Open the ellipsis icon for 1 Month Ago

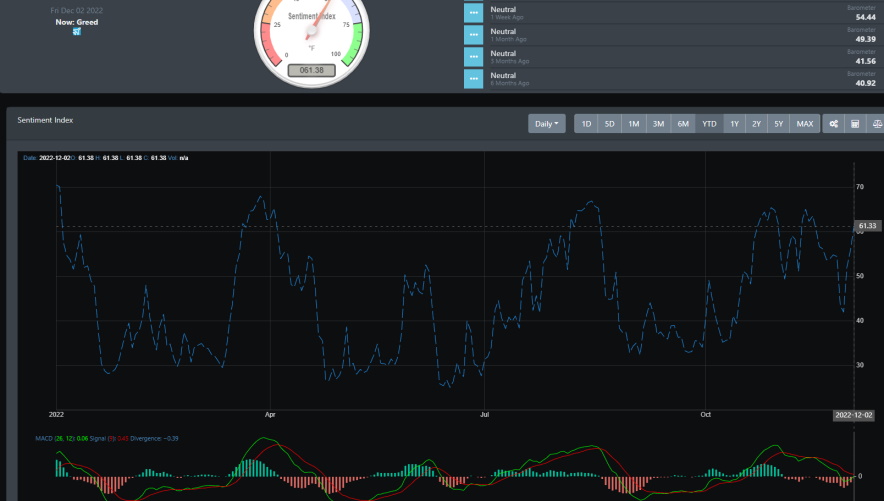474,34
